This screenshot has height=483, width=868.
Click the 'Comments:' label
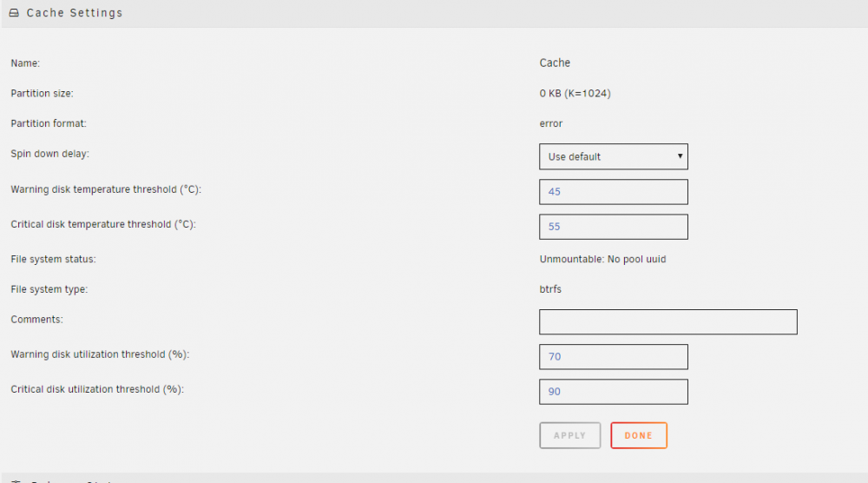click(36, 320)
